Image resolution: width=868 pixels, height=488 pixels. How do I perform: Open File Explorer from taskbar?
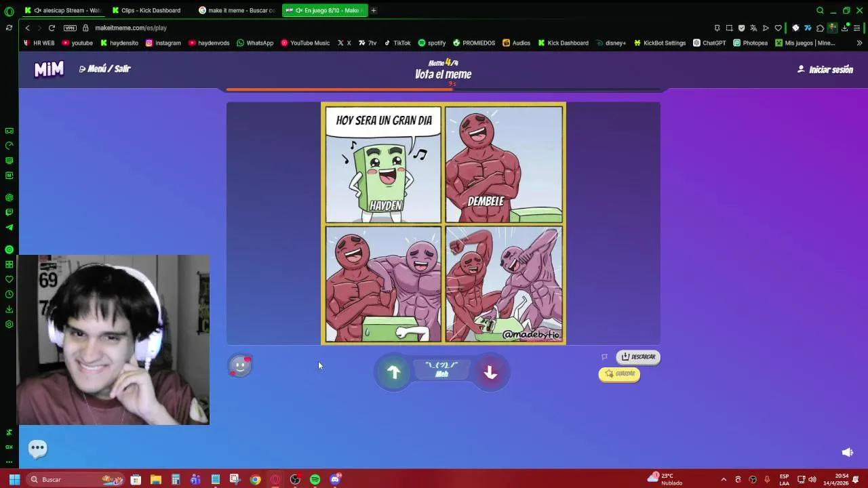155,479
